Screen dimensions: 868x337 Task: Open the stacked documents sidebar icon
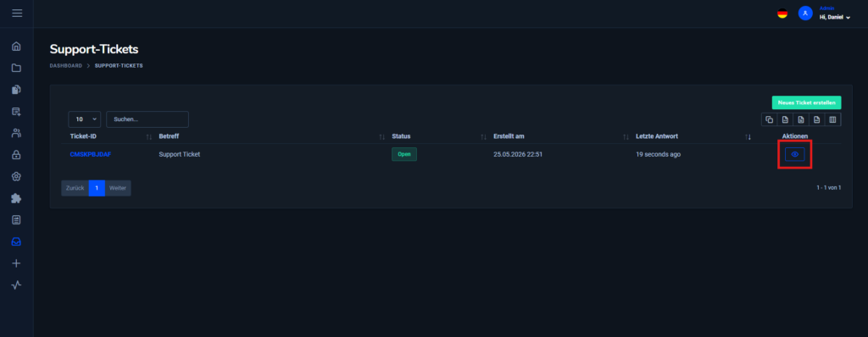(x=16, y=90)
